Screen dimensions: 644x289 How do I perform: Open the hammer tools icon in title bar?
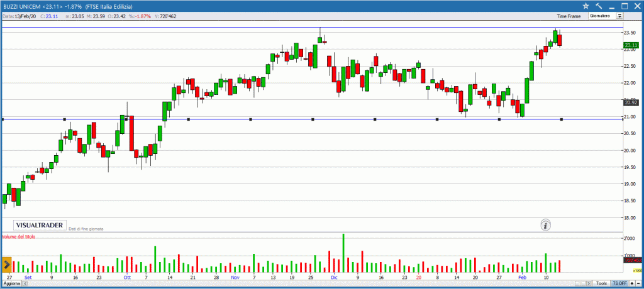[x=599, y=6]
